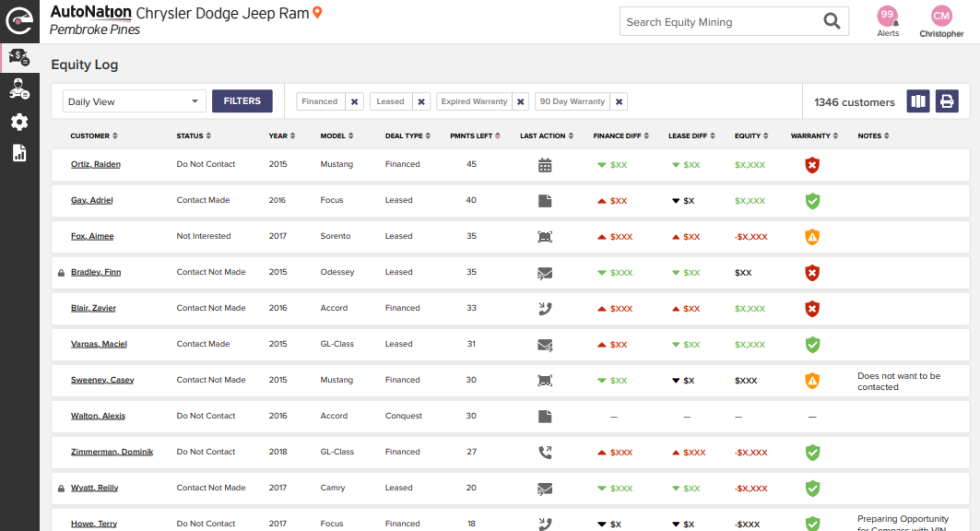The width and height of the screenshot is (980, 531).
Task: Click the red warranty shield for Blair, Zavier
Action: [x=812, y=309]
